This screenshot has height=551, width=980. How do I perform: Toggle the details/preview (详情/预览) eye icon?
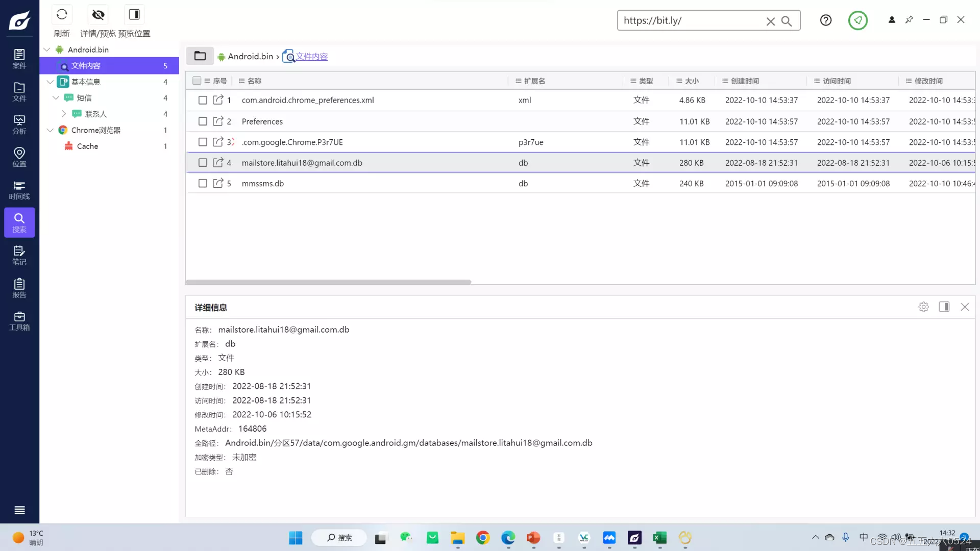(98, 15)
